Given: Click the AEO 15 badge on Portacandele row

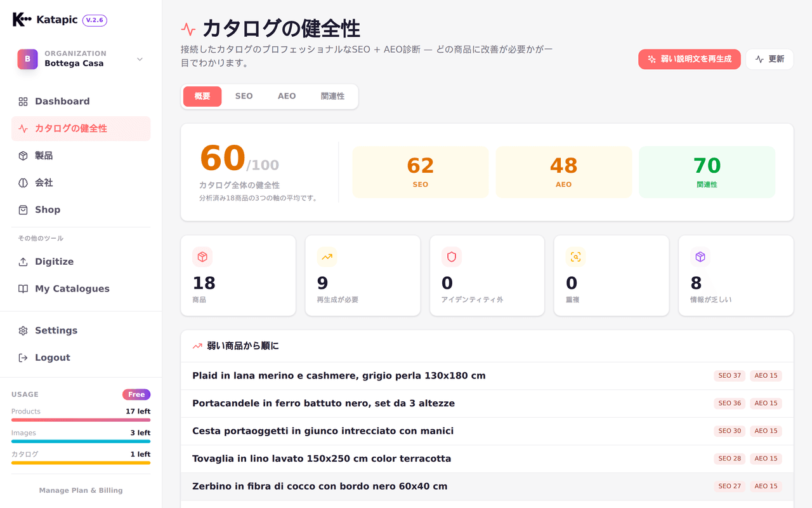Looking at the screenshot, I should (x=766, y=403).
